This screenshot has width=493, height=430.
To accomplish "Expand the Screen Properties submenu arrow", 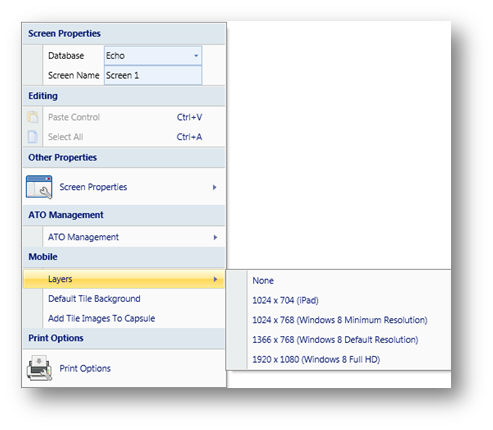I will pos(215,187).
